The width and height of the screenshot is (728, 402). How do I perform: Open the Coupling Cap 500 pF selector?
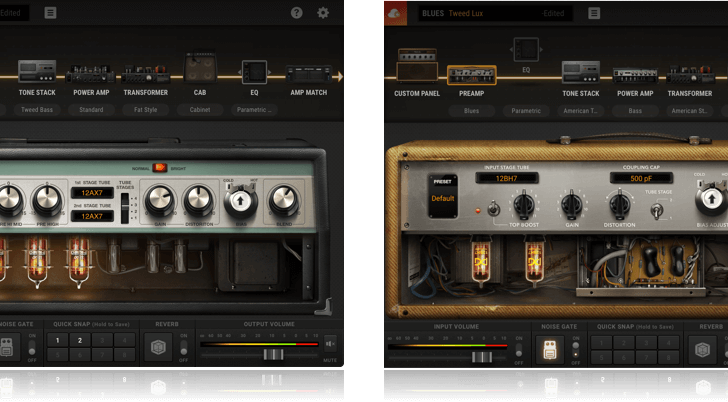pyautogui.click(x=641, y=178)
